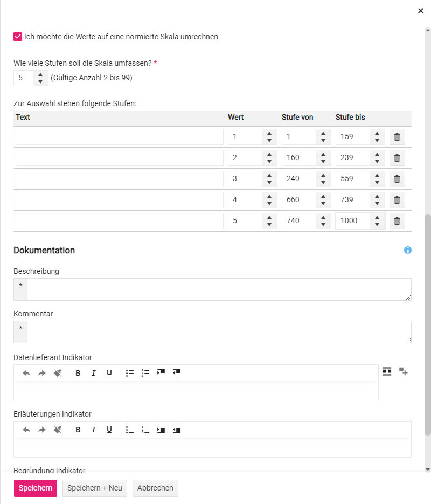Open the Dokumentation info icon
Image resolution: width=431 pixels, height=504 pixels.
pyautogui.click(x=408, y=250)
